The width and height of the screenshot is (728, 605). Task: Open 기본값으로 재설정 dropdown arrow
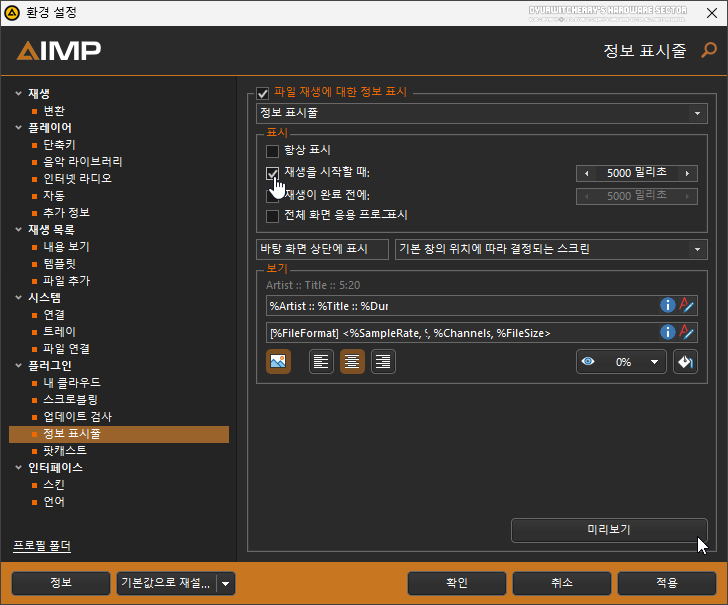pyautogui.click(x=226, y=584)
